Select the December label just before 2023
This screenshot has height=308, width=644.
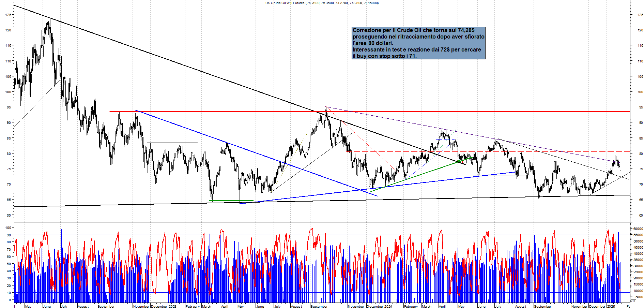[x=159, y=306]
